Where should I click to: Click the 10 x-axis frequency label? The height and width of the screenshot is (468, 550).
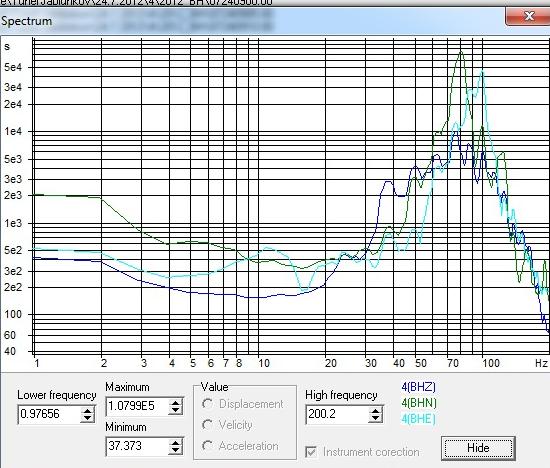point(264,363)
